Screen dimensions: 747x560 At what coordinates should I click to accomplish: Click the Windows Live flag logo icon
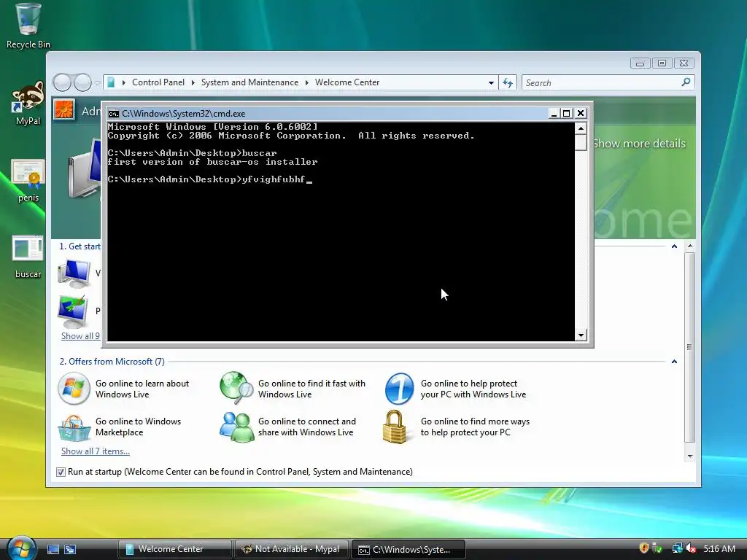74,388
